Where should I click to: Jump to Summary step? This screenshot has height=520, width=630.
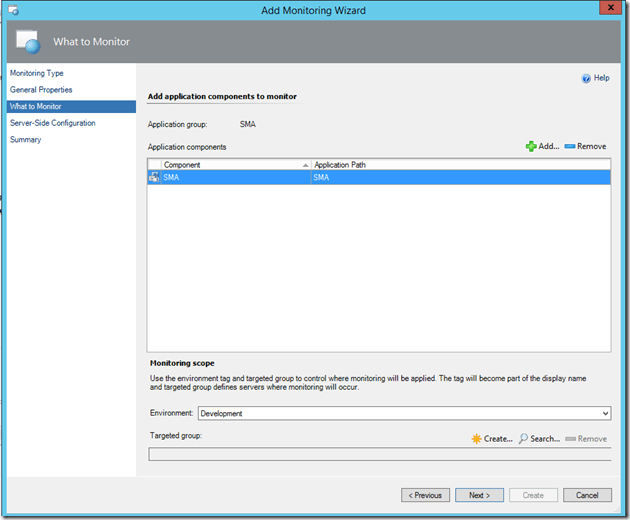pos(26,140)
